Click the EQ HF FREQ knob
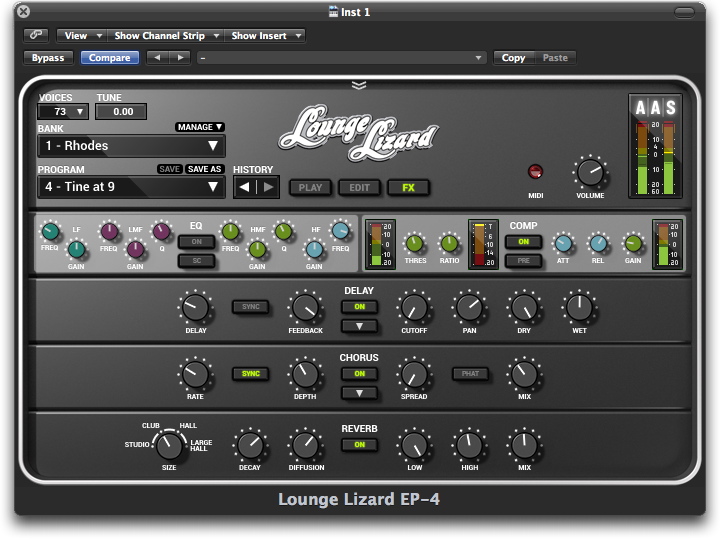This screenshot has width=720, height=539. click(x=340, y=231)
